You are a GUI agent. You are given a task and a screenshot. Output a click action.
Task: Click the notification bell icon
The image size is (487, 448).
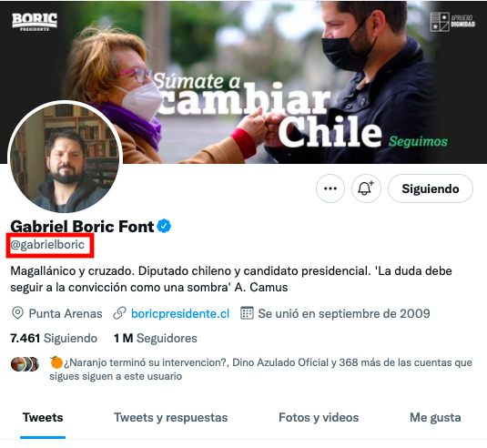tap(366, 188)
